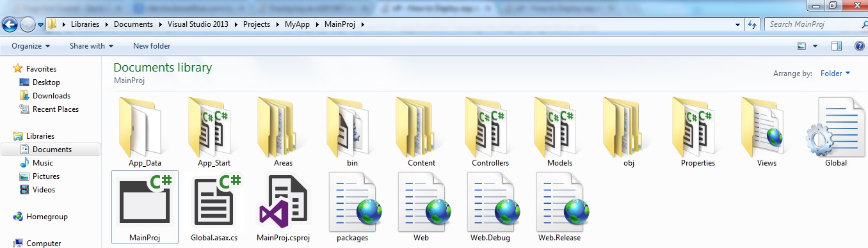
Task: Select Computer in navigation pane
Action: click(x=44, y=244)
